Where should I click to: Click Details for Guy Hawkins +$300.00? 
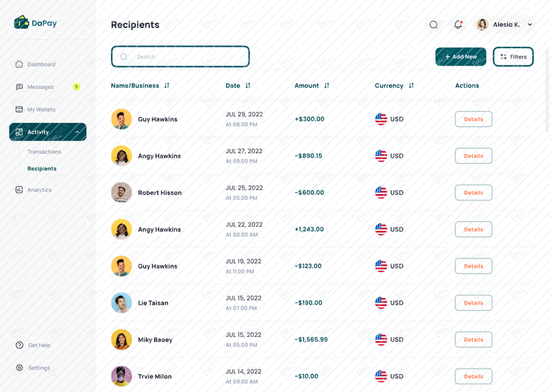click(x=473, y=119)
